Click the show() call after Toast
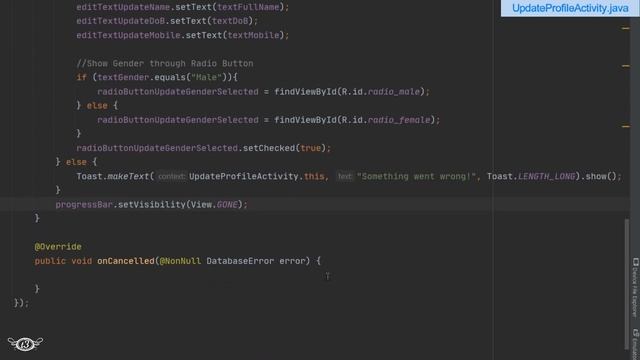Screen dimensions: 640x360 pos(601,176)
